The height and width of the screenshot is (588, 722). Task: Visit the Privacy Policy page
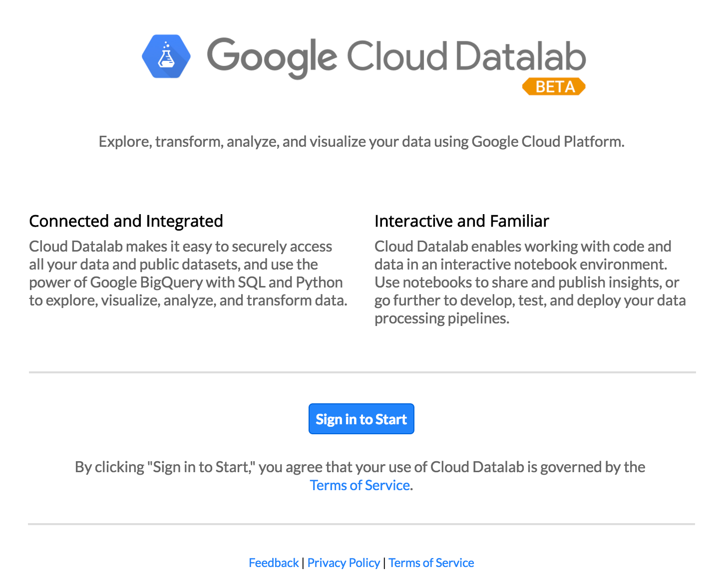pos(344,563)
